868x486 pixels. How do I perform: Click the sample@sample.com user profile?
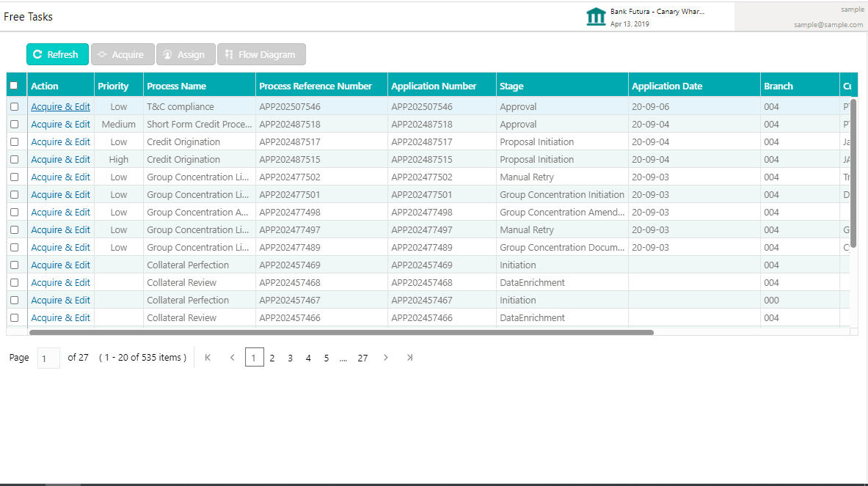(828, 24)
